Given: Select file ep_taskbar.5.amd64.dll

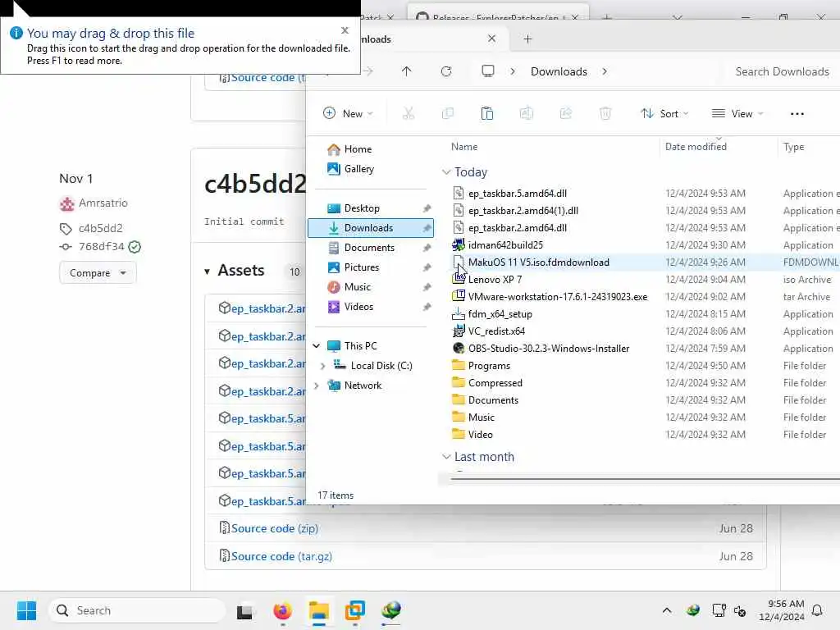Looking at the screenshot, I should pyautogui.click(x=517, y=194).
